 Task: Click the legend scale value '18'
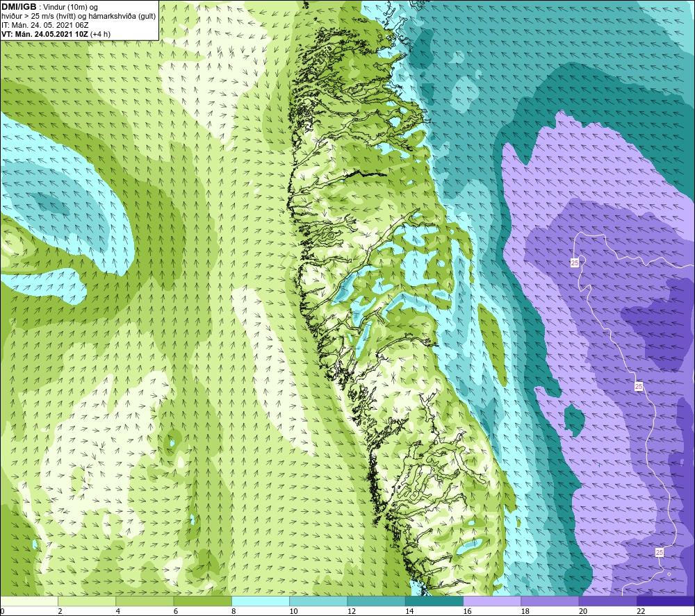tap(525, 611)
